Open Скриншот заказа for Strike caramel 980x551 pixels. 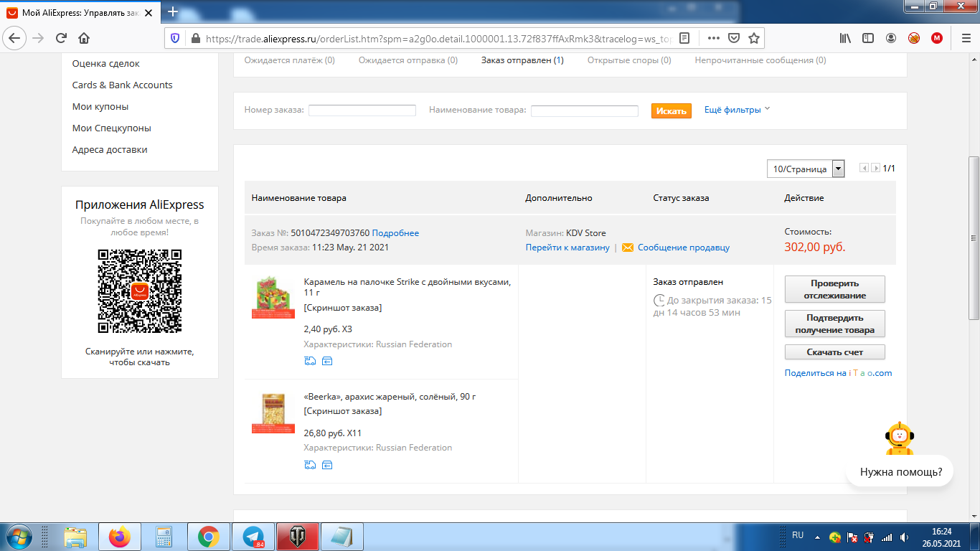[x=343, y=308]
